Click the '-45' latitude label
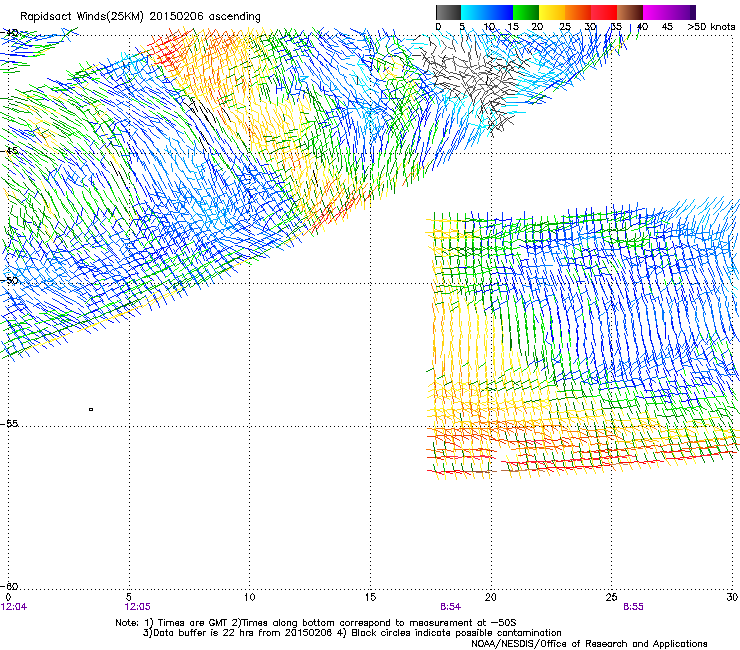Screen dimensions: 740x650 coord(9,151)
